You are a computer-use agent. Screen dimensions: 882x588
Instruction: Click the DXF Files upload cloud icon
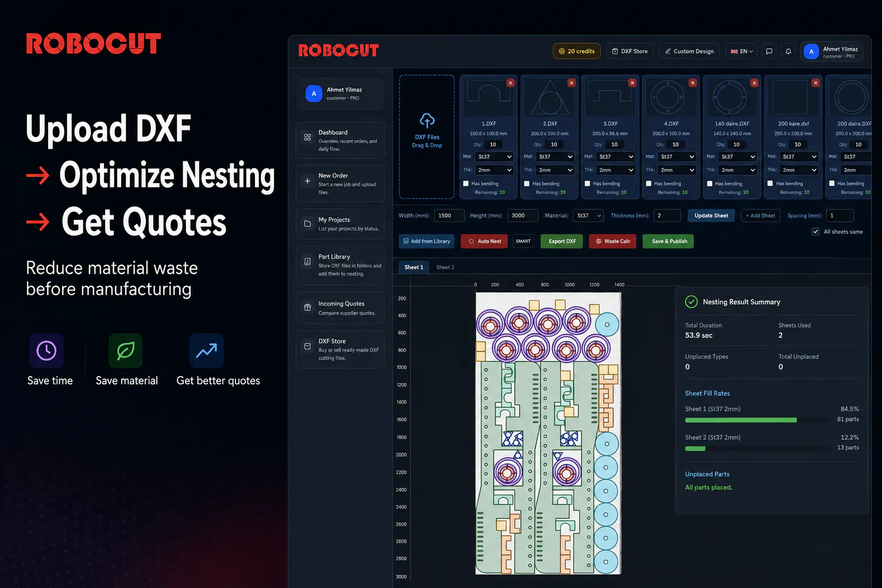pyautogui.click(x=427, y=121)
